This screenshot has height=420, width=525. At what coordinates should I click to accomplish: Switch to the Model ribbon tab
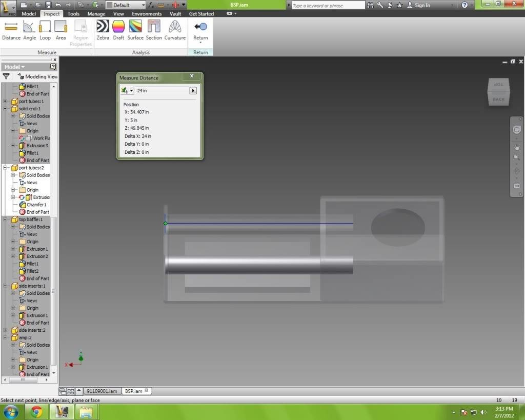(29, 14)
